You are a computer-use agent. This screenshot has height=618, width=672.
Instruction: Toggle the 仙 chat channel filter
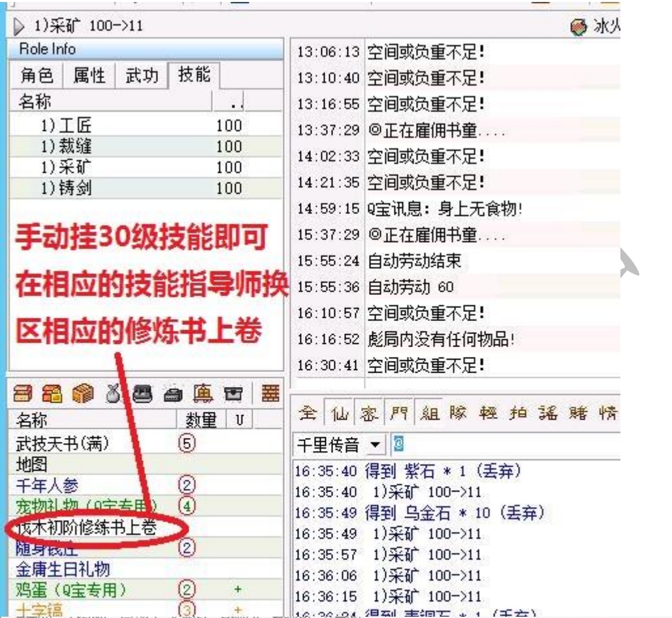pyautogui.click(x=337, y=414)
